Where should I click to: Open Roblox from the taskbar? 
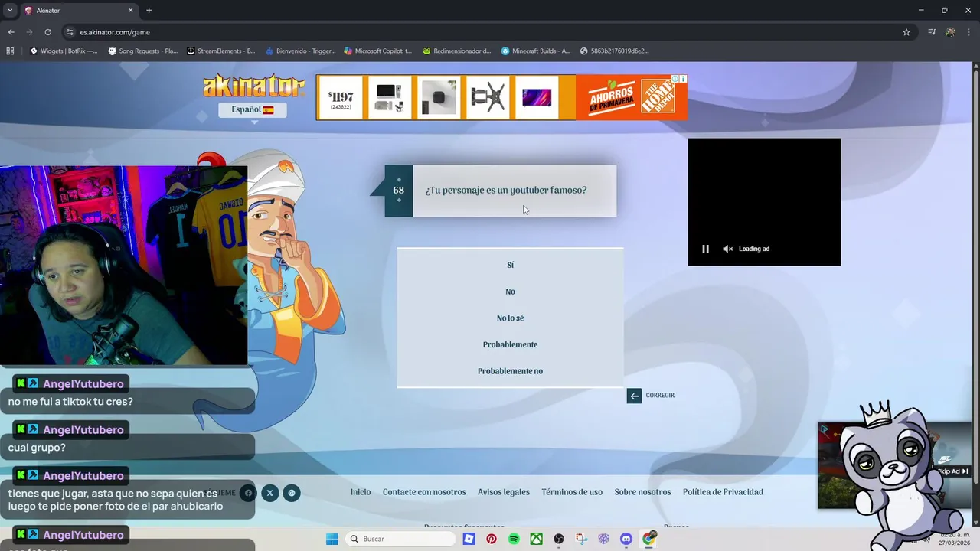[469, 539]
